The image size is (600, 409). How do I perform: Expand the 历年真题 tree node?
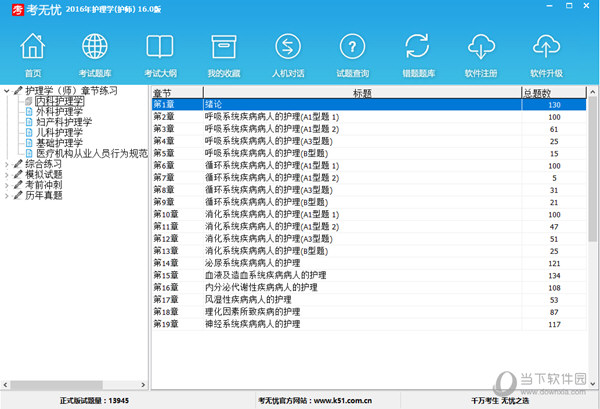(x=7, y=196)
